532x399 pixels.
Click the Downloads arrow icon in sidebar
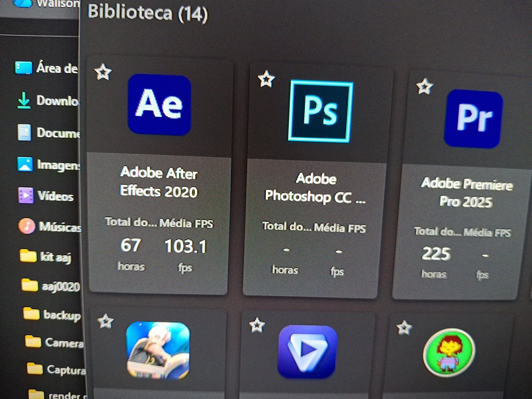(x=23, y=100)
